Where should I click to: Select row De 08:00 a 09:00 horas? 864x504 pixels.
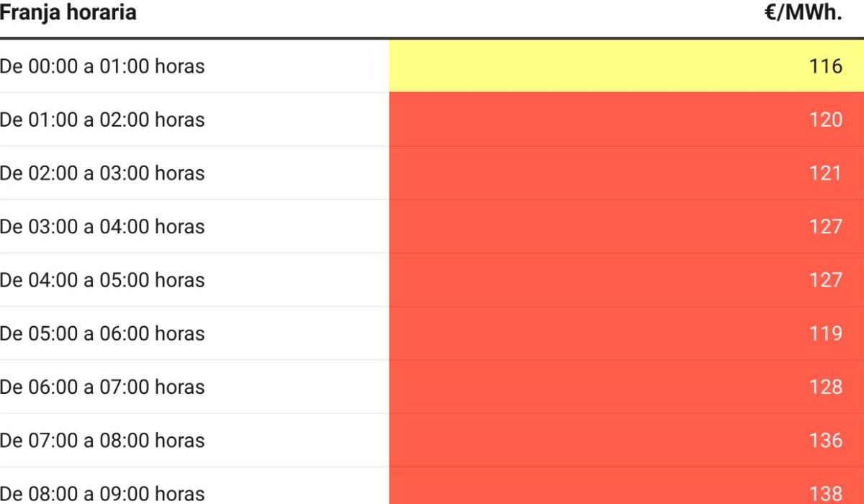point(432,486)
